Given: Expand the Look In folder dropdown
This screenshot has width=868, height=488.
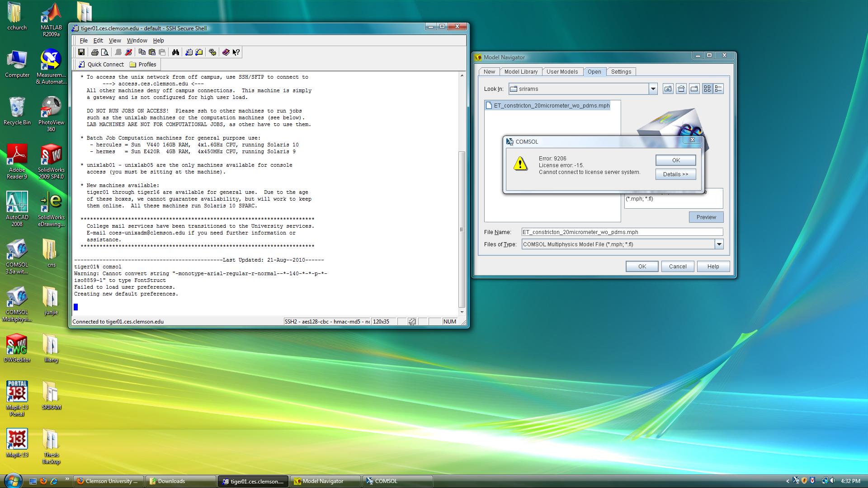Looking at the screenshot, I should (x=653, y=89).
